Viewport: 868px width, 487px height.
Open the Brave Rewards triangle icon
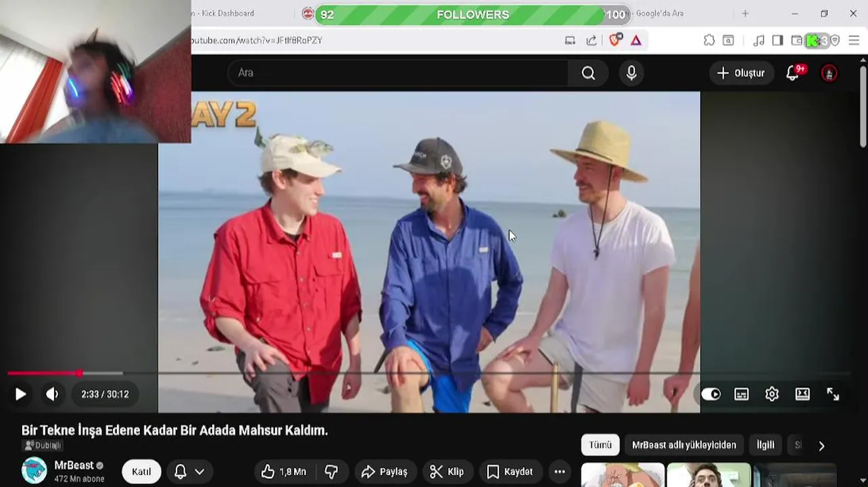[636, 41]
